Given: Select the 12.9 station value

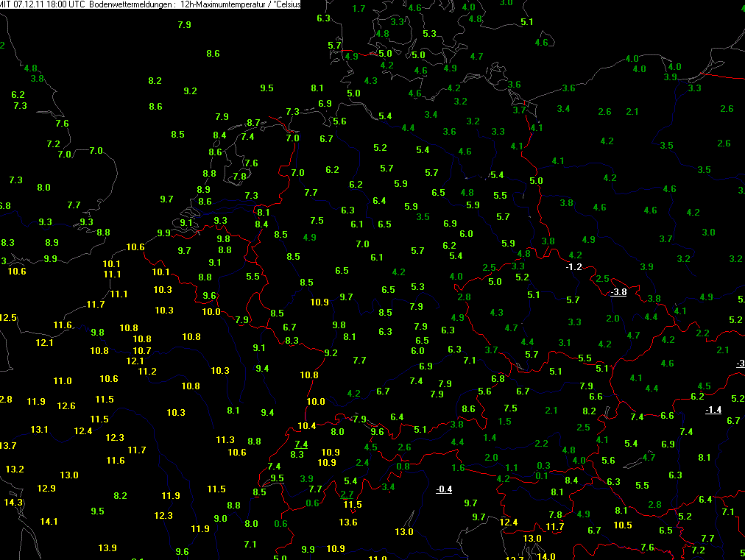Looking at the screenshot, I should click(x=46, y=489).
